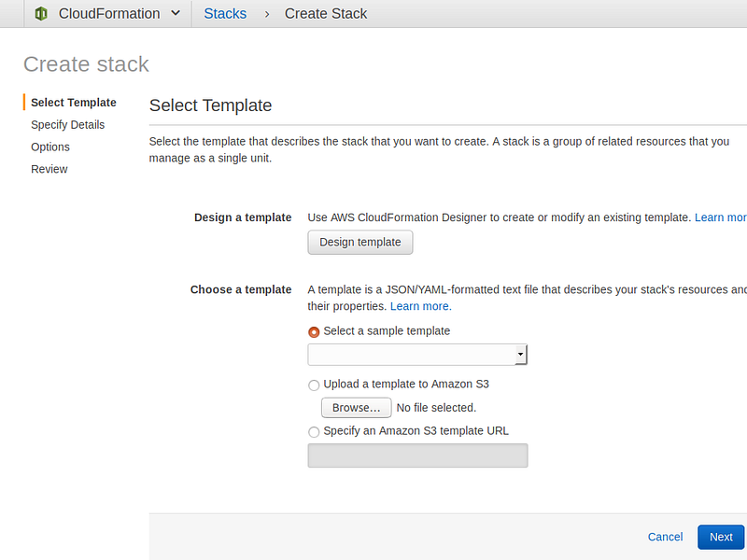Select Upload a template to Amazon S3
Screen dimensions: 747x560
[314, 385]
